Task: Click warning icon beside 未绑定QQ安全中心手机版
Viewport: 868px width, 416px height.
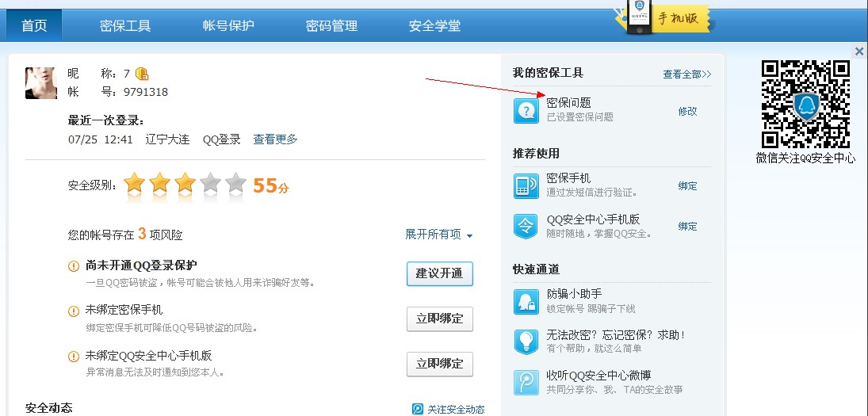Action: point(74,357)
